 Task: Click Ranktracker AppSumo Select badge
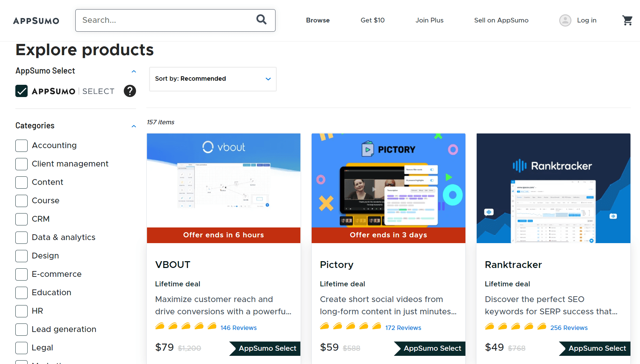(x=595, y=348)
